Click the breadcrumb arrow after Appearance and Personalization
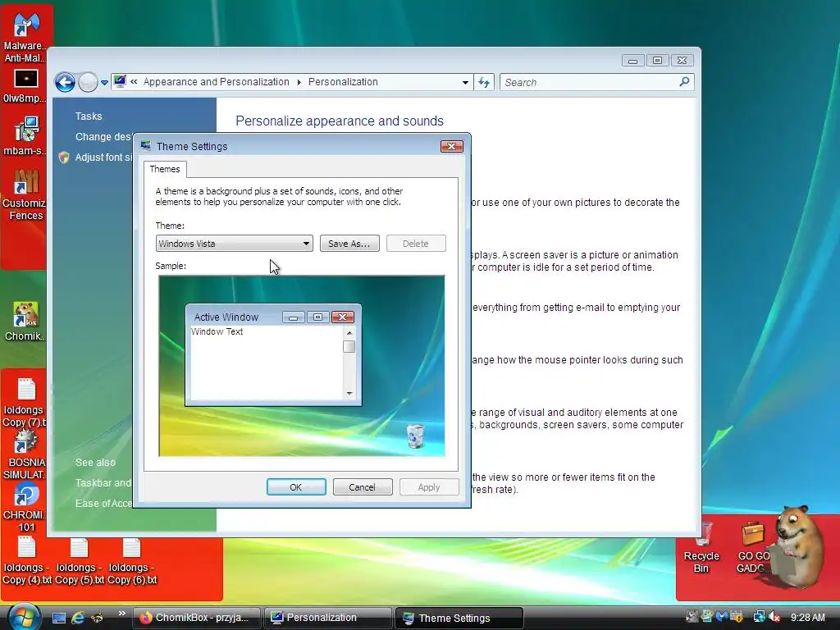The width and height of the screenshot is (840, 630). tap(299, 82)
